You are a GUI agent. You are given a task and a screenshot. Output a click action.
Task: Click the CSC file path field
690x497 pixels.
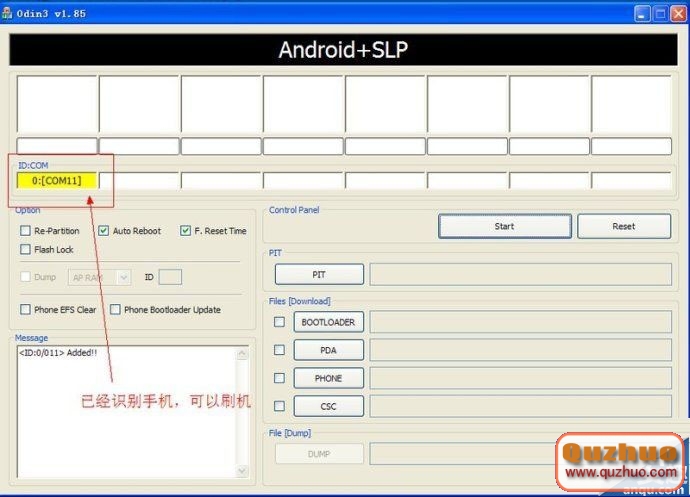pyautogui.click(x=521, y=406)
